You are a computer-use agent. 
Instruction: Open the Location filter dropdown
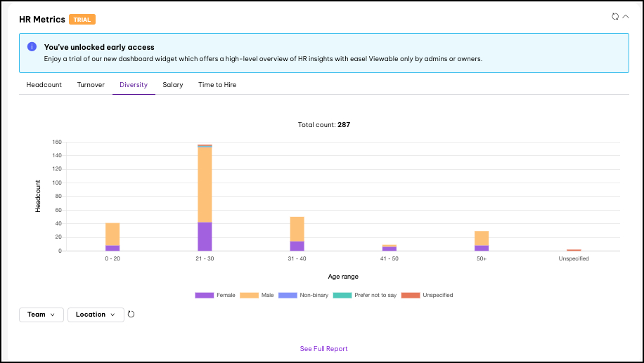(x=96, y=315)
